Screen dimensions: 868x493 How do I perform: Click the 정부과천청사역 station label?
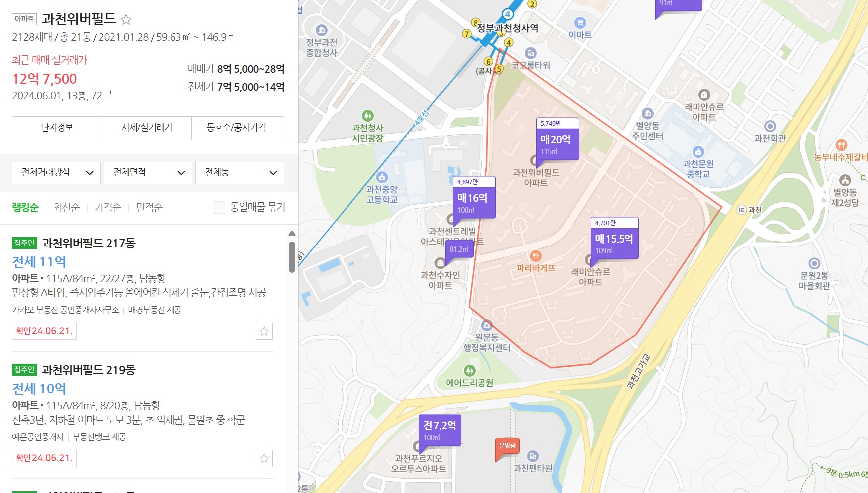(508, 28)
